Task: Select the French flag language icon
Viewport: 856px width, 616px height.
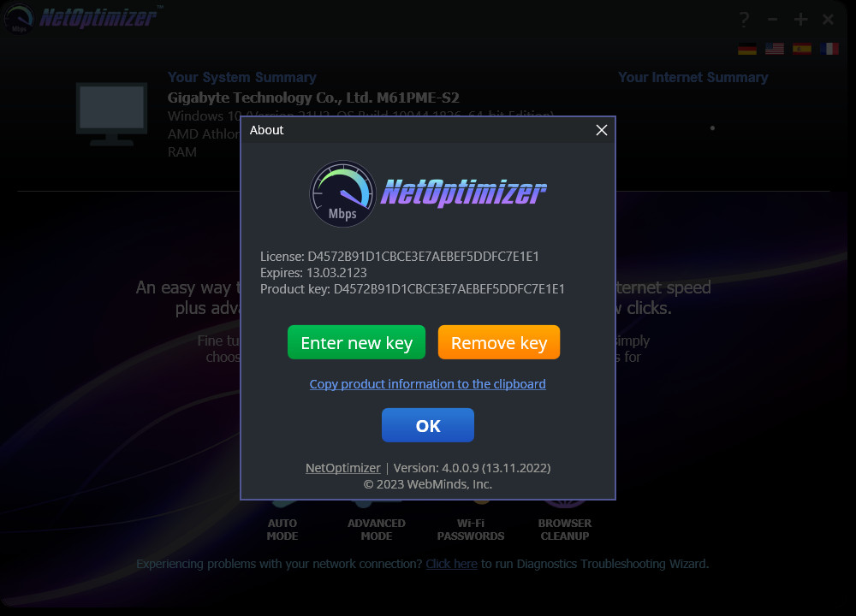Action: pyautogui.click(x=829, y=49)
